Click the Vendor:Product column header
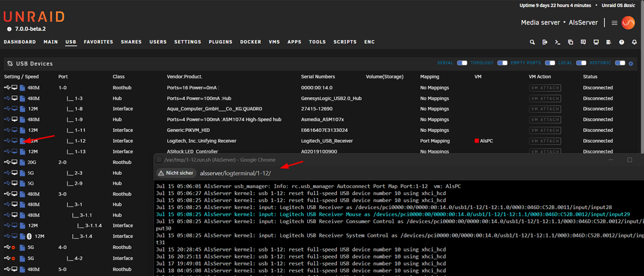The height and width of the screenshot is (276, 644). click(185, 77)
